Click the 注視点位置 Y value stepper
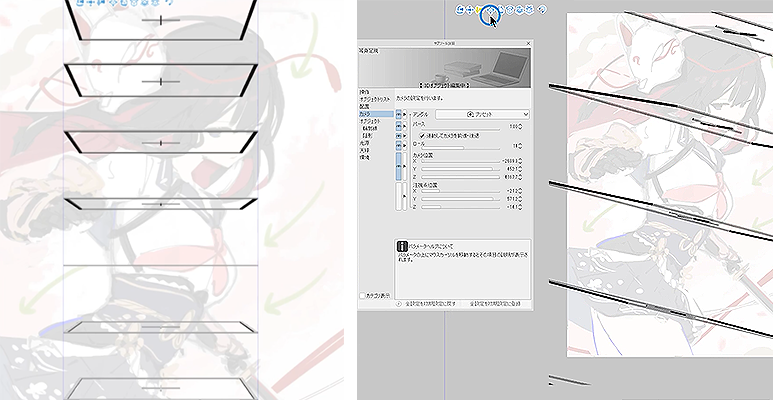The height and width of the screenshot is (400, 773). [x=520, y=199]
